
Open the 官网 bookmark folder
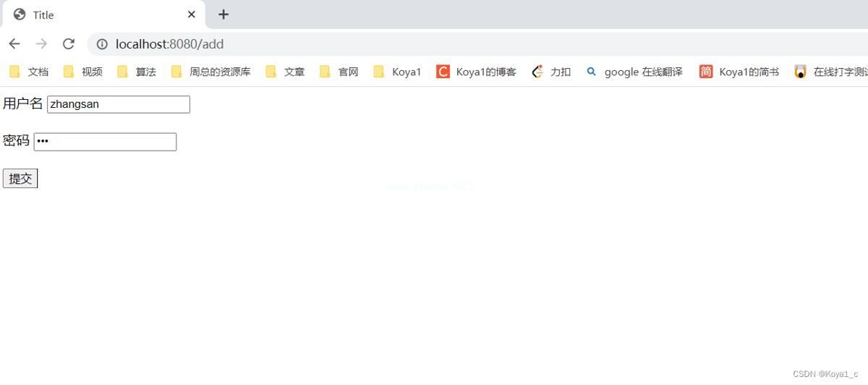[x=339, y=72]
